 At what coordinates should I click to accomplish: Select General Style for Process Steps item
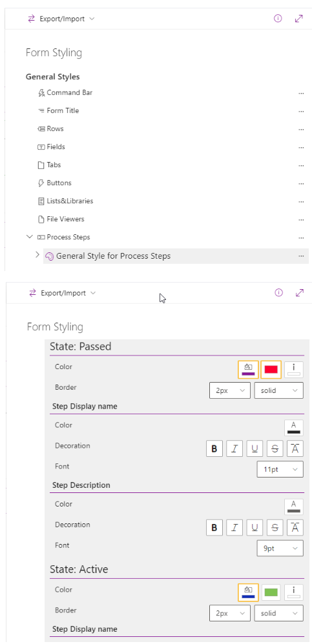point(113,256)
